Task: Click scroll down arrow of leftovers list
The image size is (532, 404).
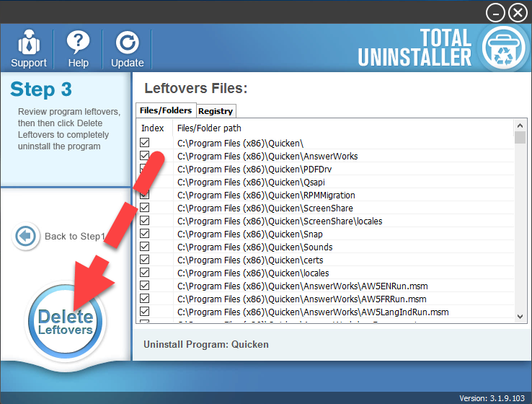Action: point(520,317)
